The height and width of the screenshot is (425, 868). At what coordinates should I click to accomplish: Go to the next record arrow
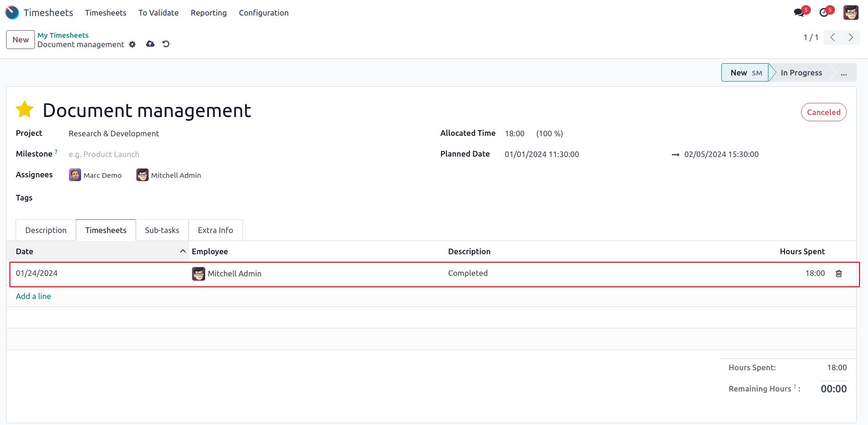click(851, 37)
